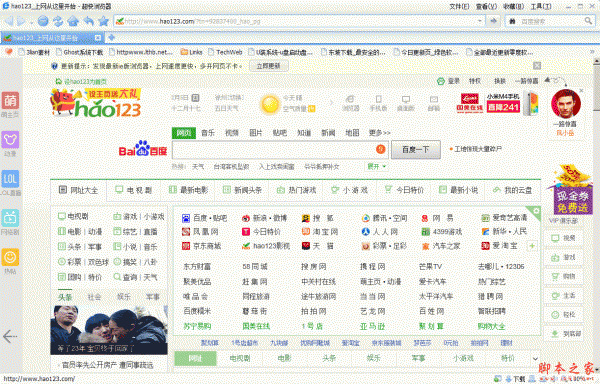Click the 现金券免费送 promo banner
600x384 pixels.
pos(572,190)
